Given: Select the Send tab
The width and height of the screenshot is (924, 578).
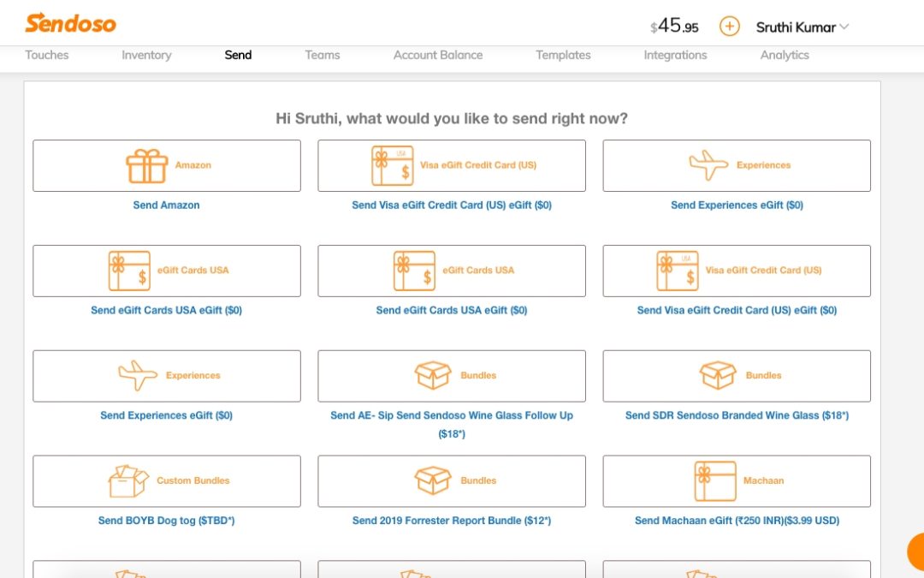Looking at the screenshot, I should [x=238, y=55].
